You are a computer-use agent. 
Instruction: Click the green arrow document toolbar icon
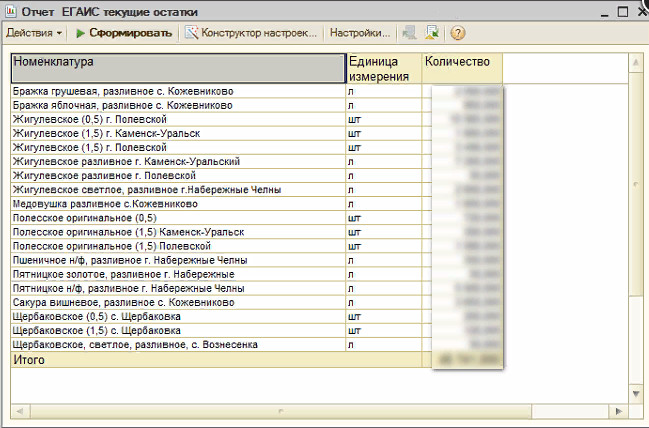432,33
